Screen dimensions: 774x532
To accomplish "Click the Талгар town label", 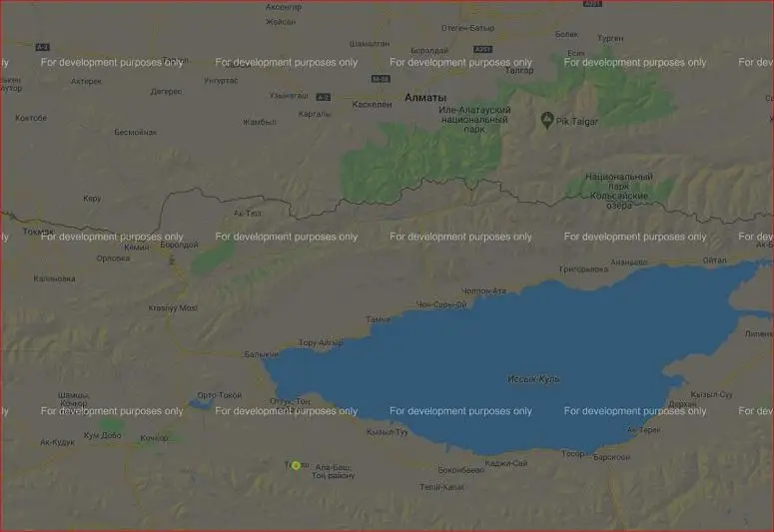I will point(519,71).
